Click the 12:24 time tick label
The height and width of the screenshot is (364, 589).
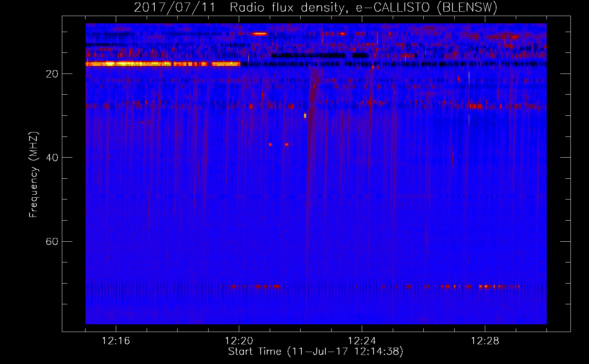(x=362, y=341)
